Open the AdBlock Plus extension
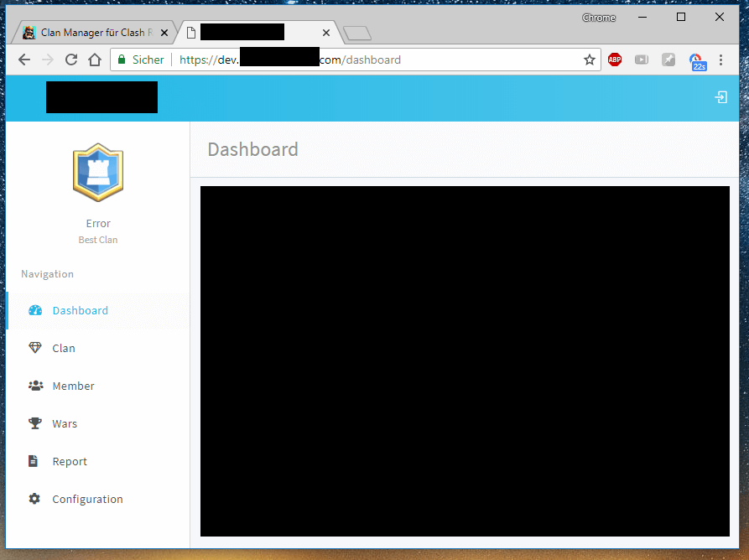 tap(615, 60)
